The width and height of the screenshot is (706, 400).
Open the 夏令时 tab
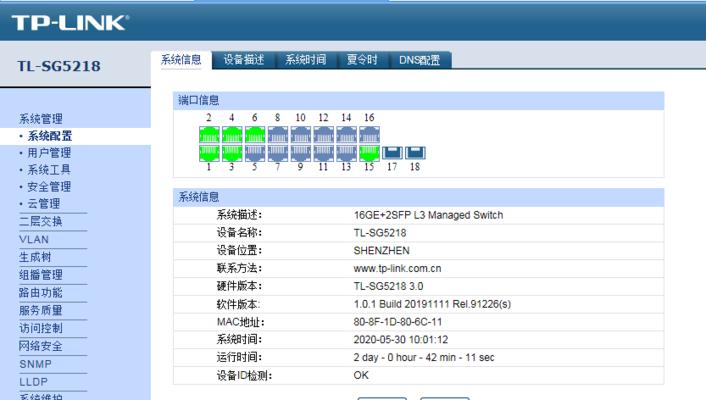(x=362, y=60)
